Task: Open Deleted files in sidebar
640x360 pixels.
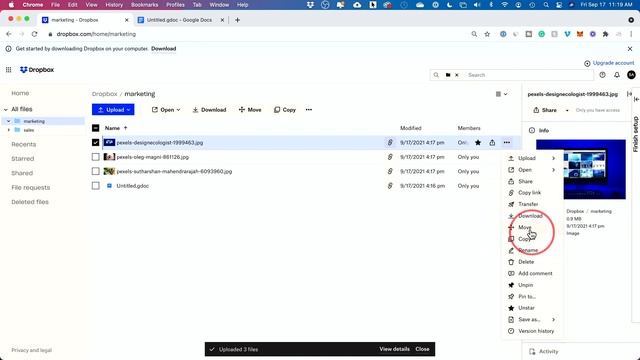Action: (30, 202)
